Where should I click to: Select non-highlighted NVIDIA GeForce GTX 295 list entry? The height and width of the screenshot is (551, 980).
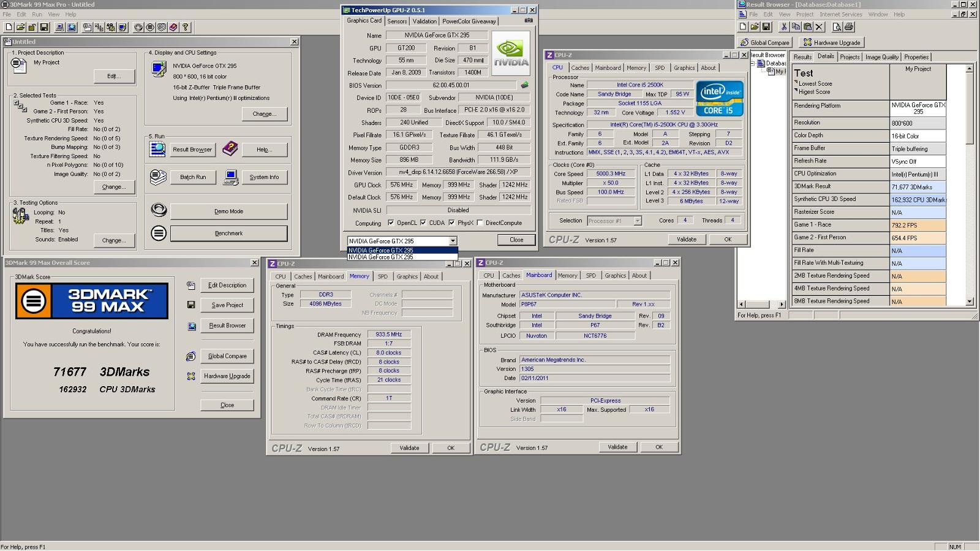pyautogui.click(x=402, y=257)
